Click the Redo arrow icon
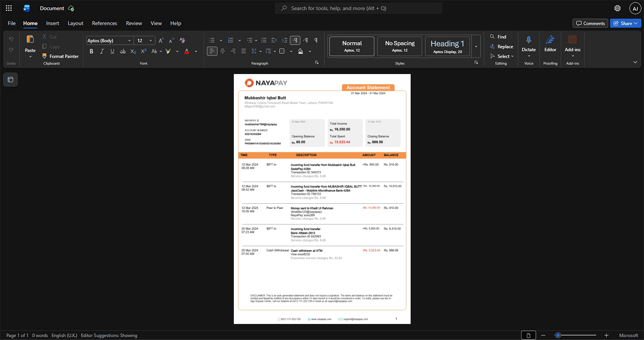Screen dimensions: 644x340 point(11,50)
